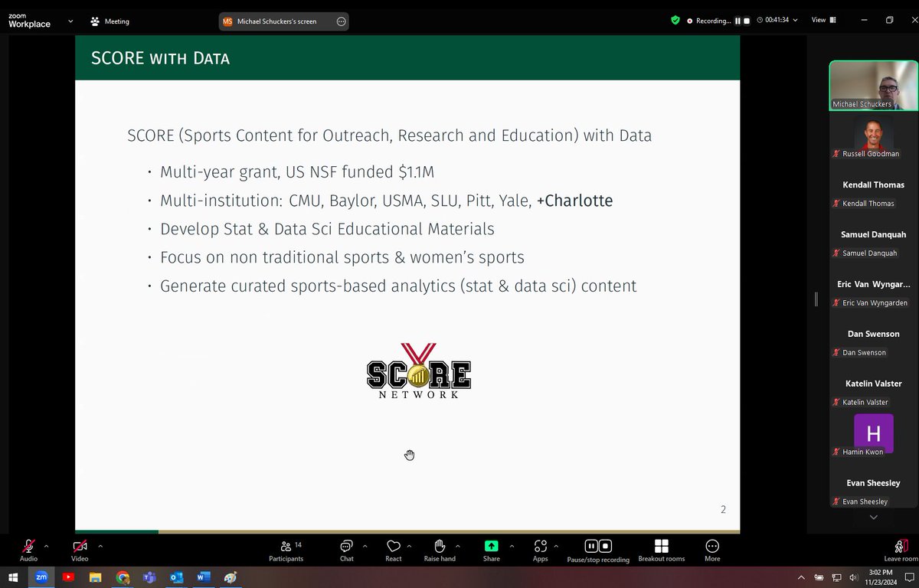Select Kendall Thomas participant tile
Screen dimensions: 919x588
click(874, 185)
